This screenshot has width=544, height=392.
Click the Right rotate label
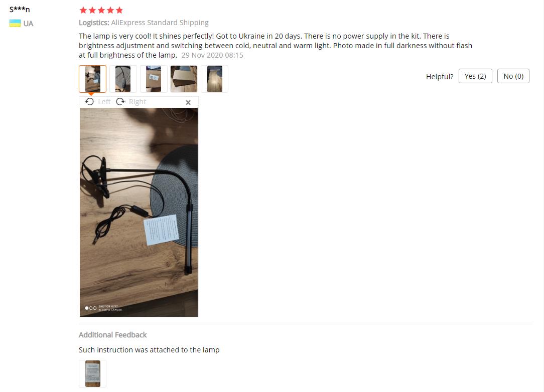[x=138, y=102]
